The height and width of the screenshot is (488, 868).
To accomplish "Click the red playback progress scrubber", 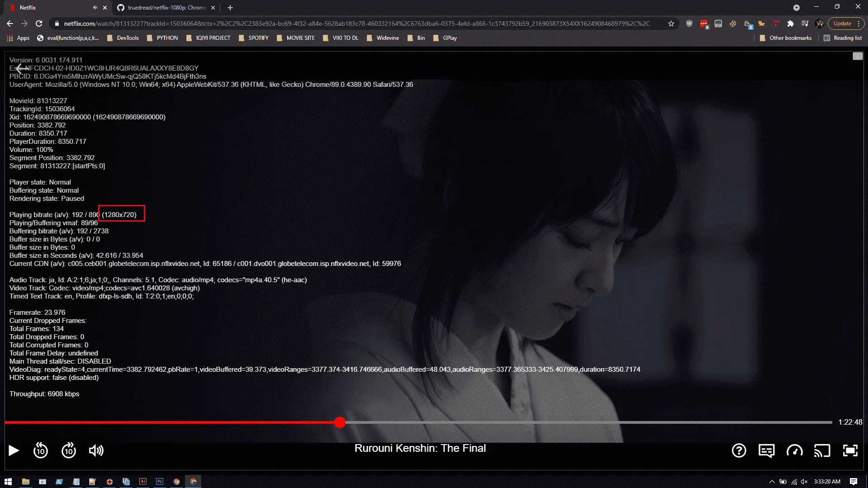I will point(340,422).
